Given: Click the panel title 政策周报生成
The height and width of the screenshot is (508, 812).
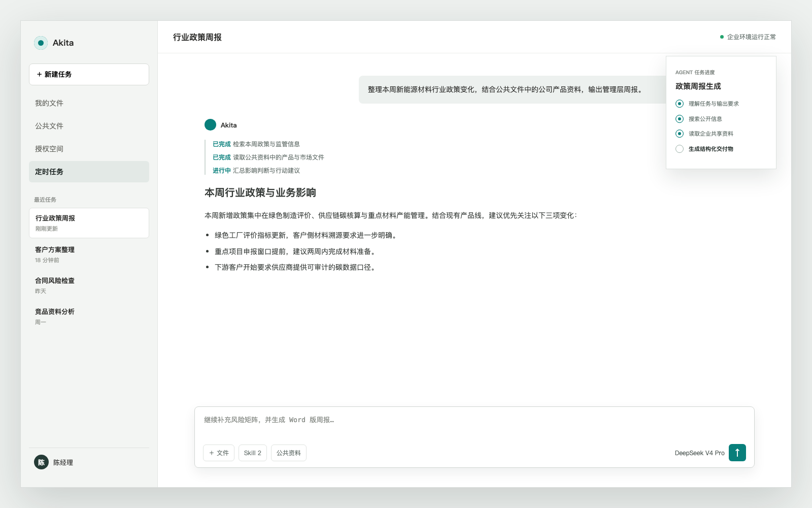Looking at the screenshot, I should point(698,86).
